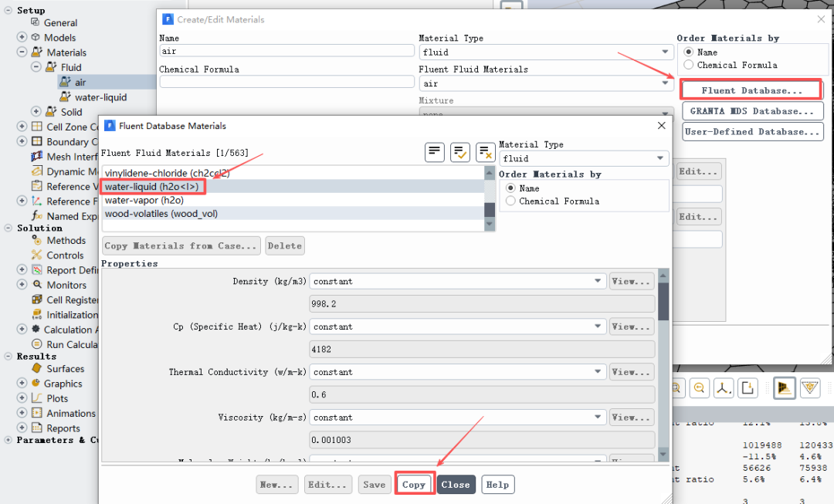Click the Controls icon under Solution
Image resolution: width=834 pixels, height=504 pixels.
[x=37, y=255]
